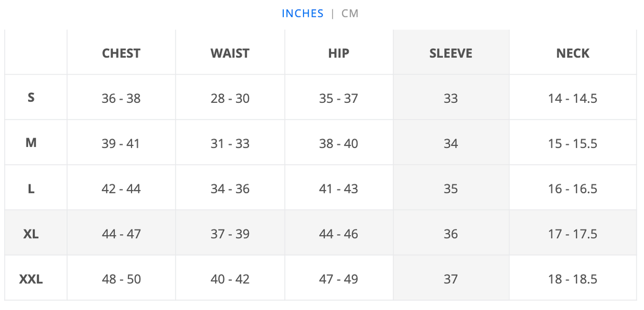
Task: Click neck measurement 18 - 18.5 cell
Action: coord(572,279)
